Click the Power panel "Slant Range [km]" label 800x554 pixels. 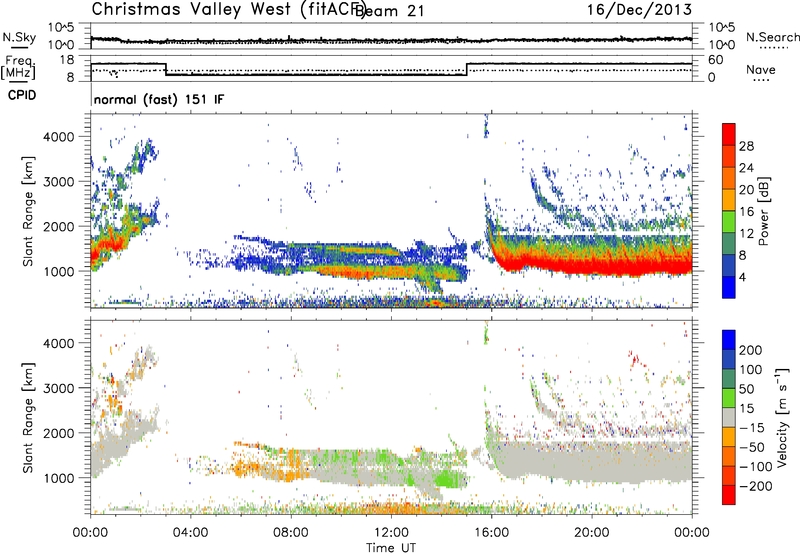coord(28,211)
